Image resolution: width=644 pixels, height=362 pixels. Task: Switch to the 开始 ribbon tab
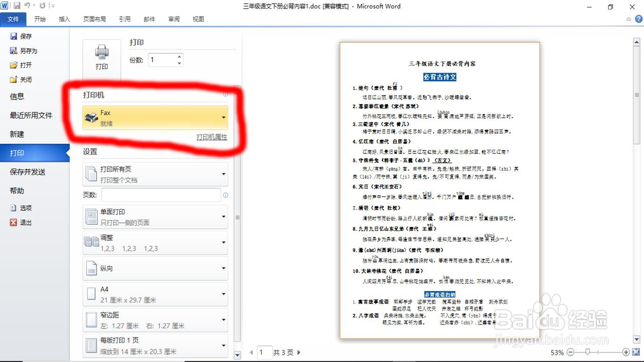point(40,19)
